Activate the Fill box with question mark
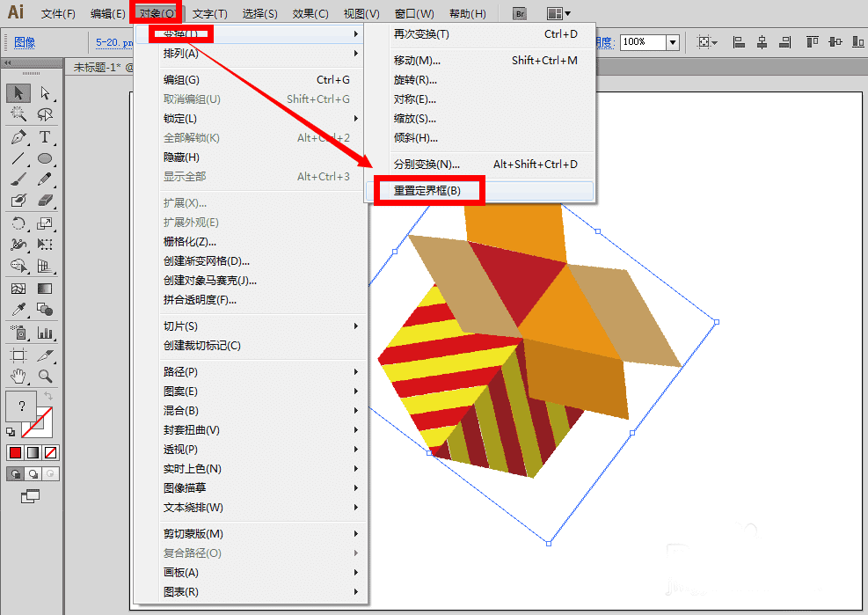The width and height of the screenshot is (868, 615). click(21, 406)
